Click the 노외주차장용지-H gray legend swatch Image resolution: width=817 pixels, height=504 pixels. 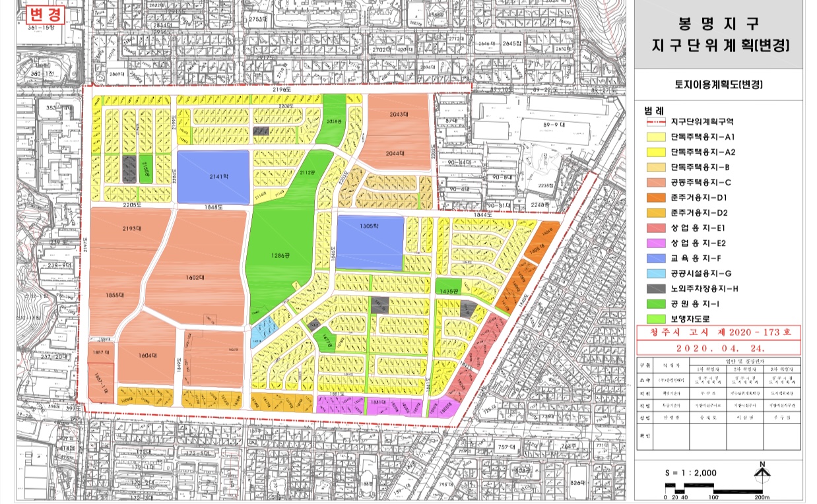click(x=655, y=289)
